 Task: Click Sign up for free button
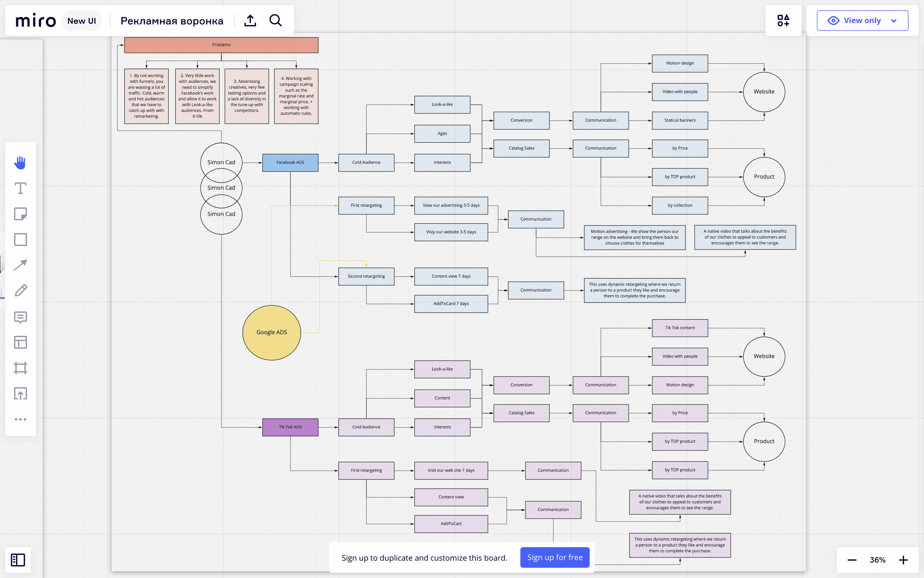pyautogui.click(x=555, y=558)
